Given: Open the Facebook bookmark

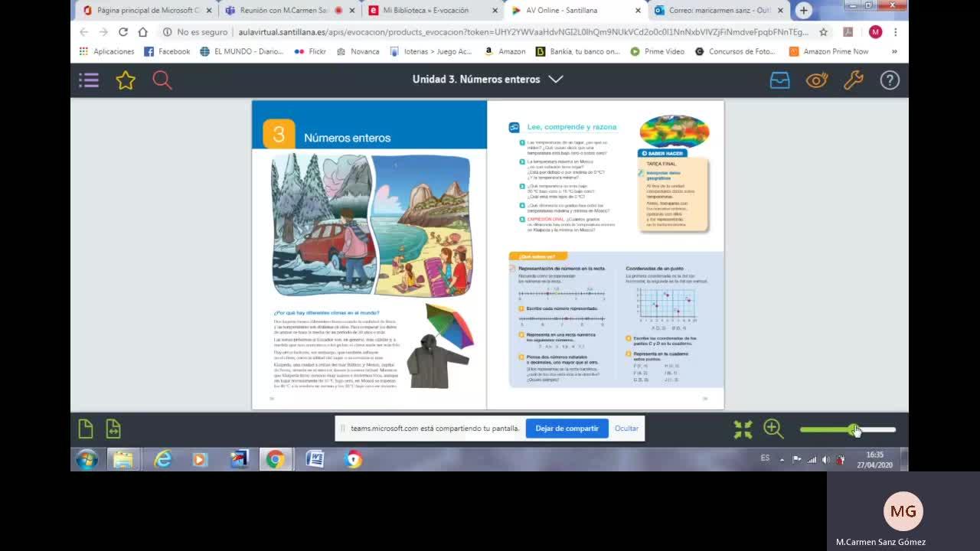Looking at the screenshot, I should pyautogui.click(x=167, y=51).
